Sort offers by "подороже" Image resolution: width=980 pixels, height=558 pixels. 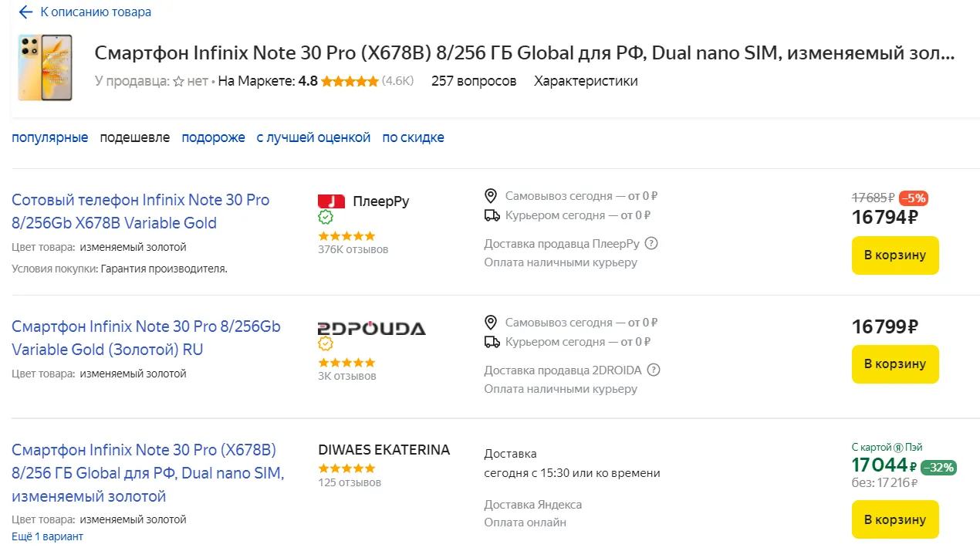click(x=213, y=137)
